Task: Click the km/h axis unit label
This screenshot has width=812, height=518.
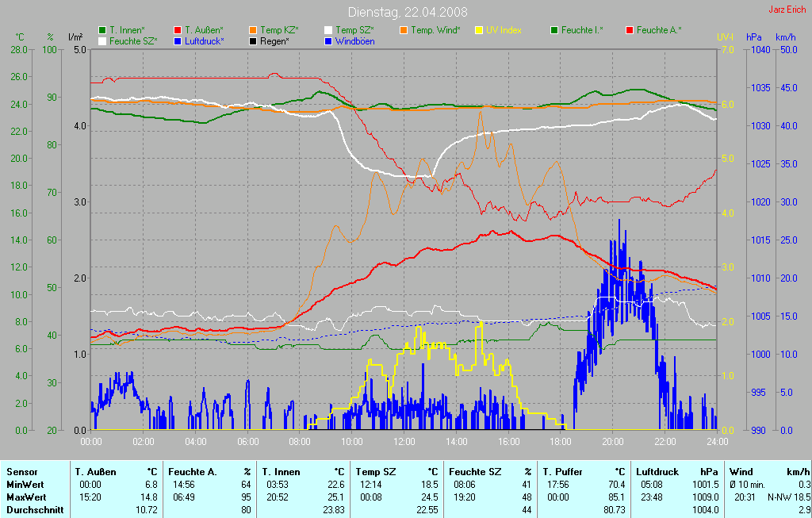Action: (x=786, y=37)
